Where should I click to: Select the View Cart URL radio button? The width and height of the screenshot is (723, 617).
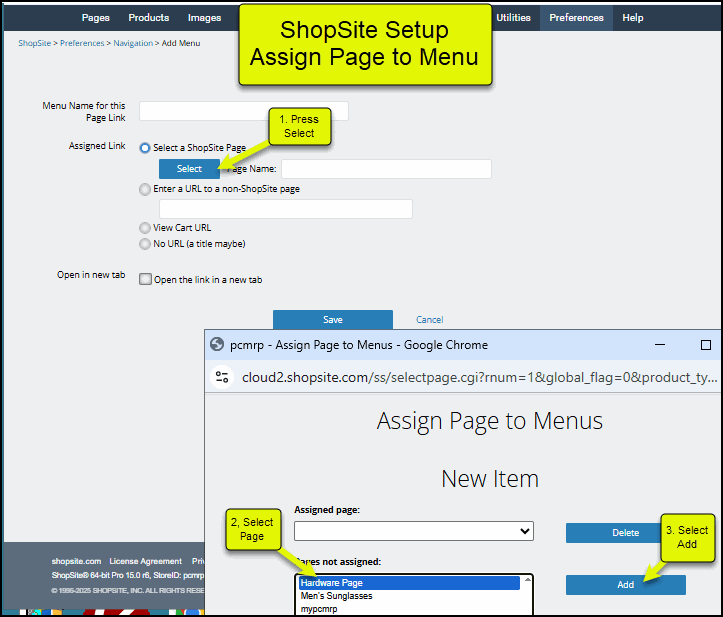146,228
